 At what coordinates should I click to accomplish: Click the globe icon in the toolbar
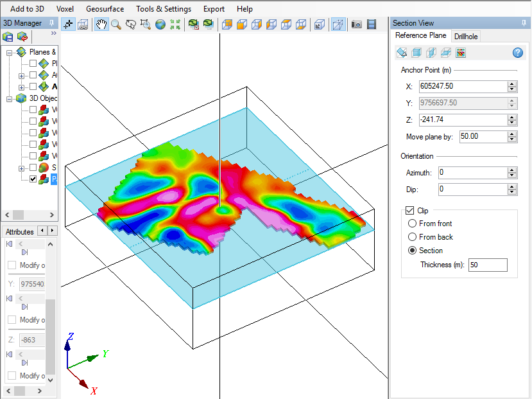pos(160,24)
